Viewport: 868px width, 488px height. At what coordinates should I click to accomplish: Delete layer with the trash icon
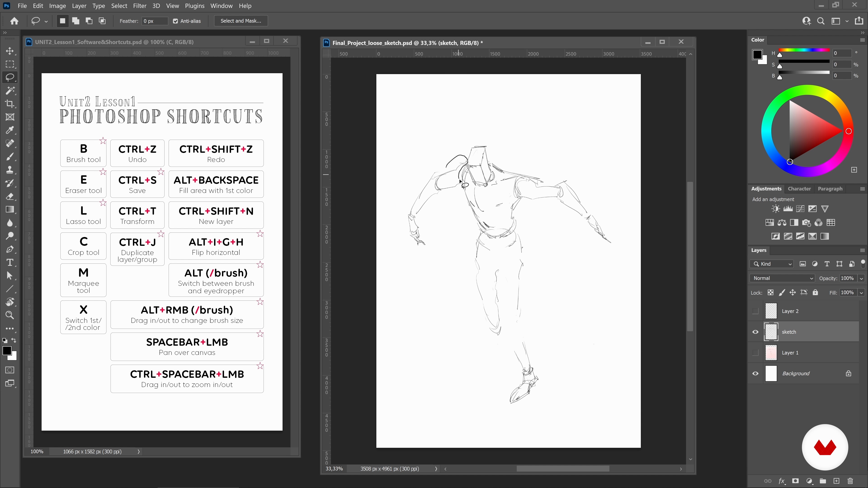click(x=850, y=481)
